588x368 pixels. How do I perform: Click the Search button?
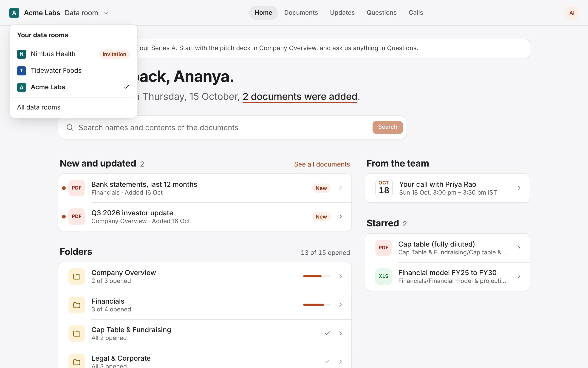tap(387, 127)
